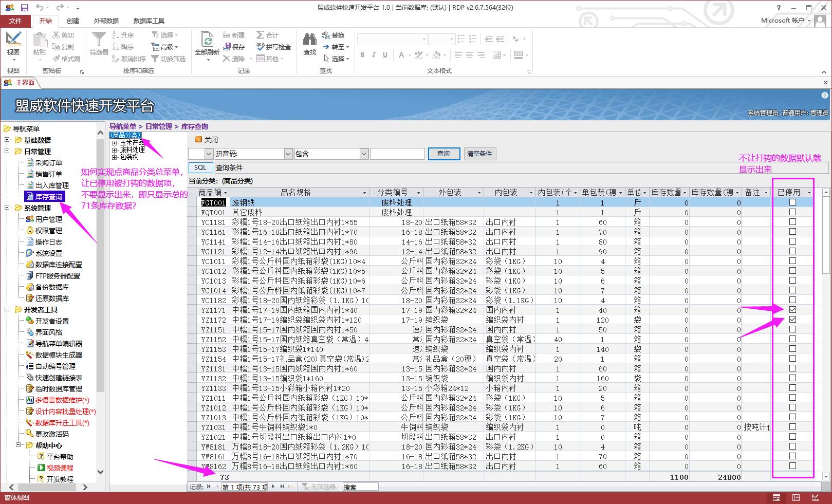This screenshot has width=832, height=504.
Task: Click 保存 save record in ribbon
Action: pyautogui.click(x=234, y=47)
